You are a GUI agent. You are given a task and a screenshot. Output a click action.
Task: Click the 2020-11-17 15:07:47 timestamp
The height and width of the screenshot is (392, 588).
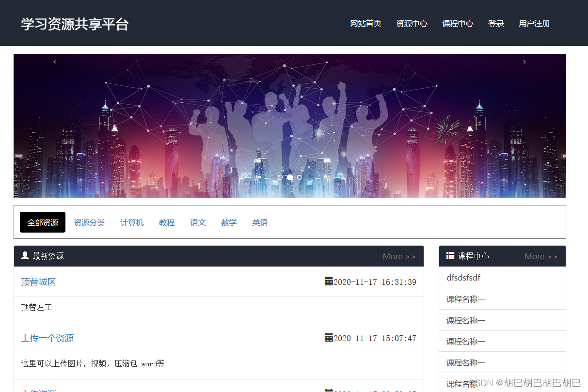(375, 338)
